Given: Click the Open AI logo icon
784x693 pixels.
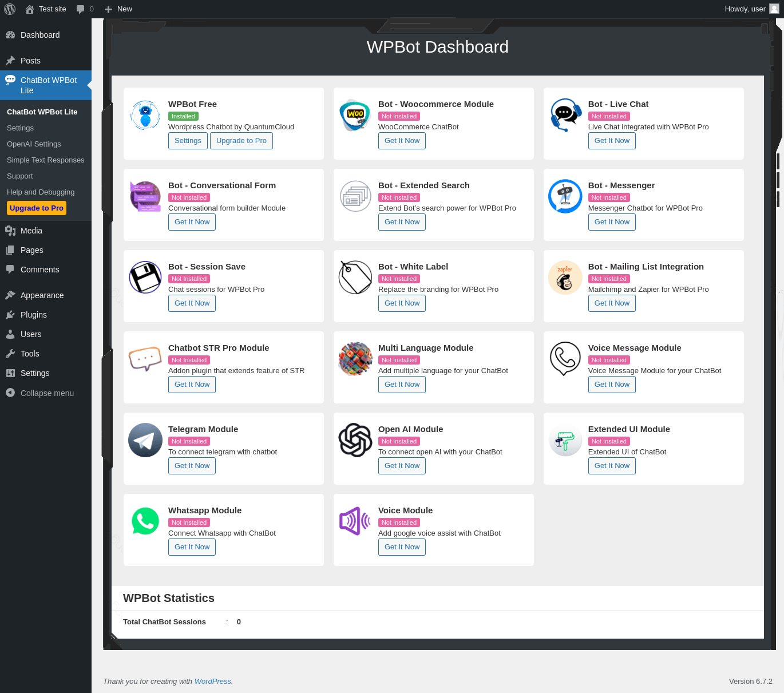Looking at the screenshot, I should pyautogui.click(x=355, y=440).
